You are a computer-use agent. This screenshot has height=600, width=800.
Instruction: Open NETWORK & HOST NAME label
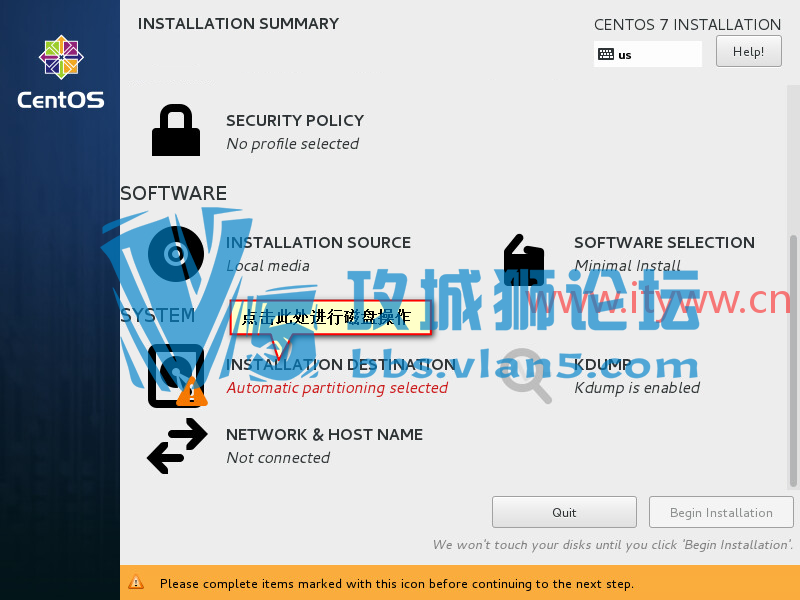click(324, 434)
